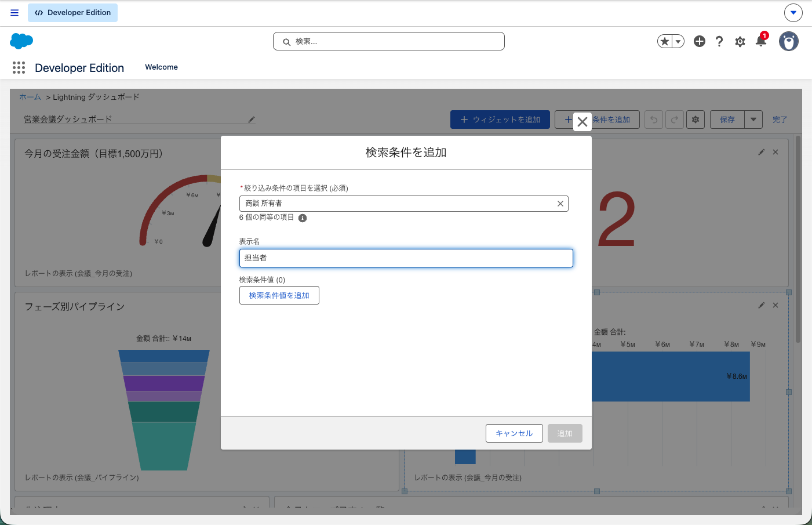
Task: Click the global 検索 search box
Action: 389,41
